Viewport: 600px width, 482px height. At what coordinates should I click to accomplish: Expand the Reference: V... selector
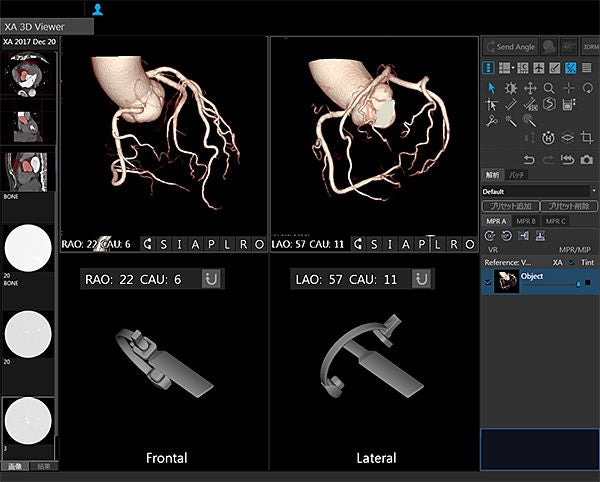(x=507, y=262)
